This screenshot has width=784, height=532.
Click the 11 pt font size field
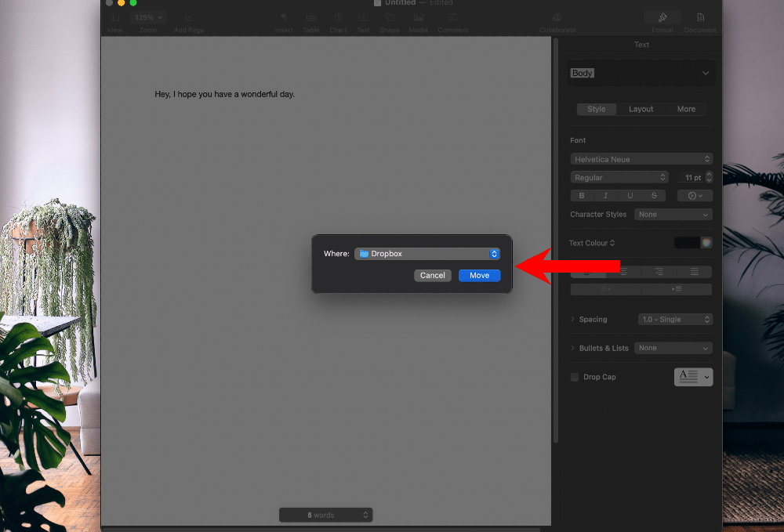(692, 177)
